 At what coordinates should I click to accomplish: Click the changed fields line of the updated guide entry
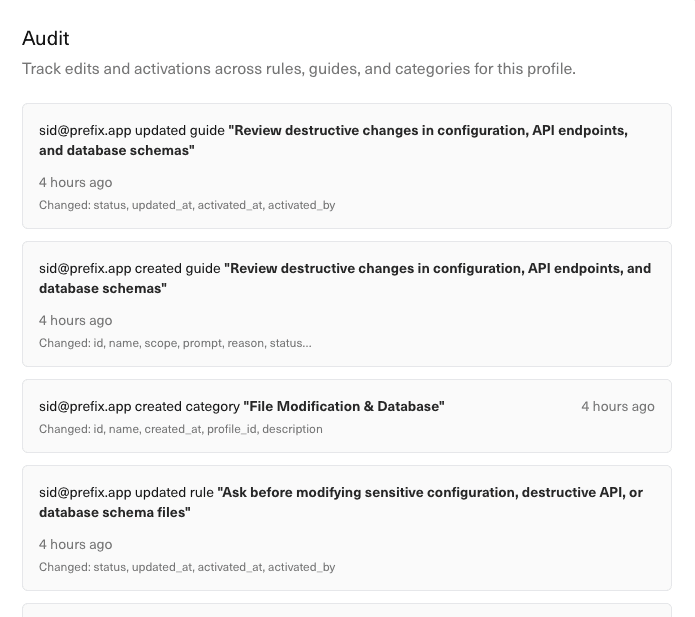coord(186,205)
